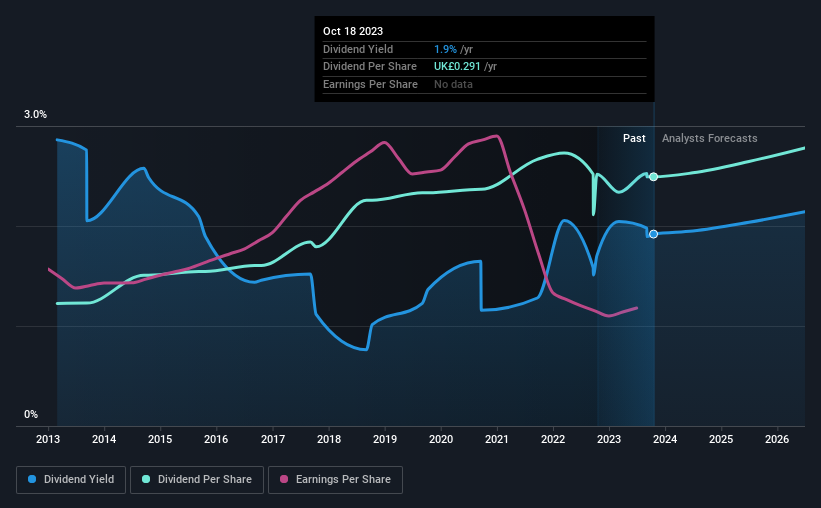Click the 2018 x-axis label
Screen dimensions: 821x508
[x=329, y=439]
